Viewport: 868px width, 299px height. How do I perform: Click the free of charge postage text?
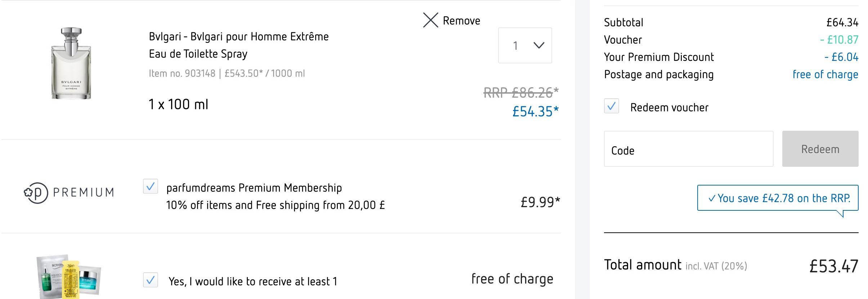[x=825, y=75]
